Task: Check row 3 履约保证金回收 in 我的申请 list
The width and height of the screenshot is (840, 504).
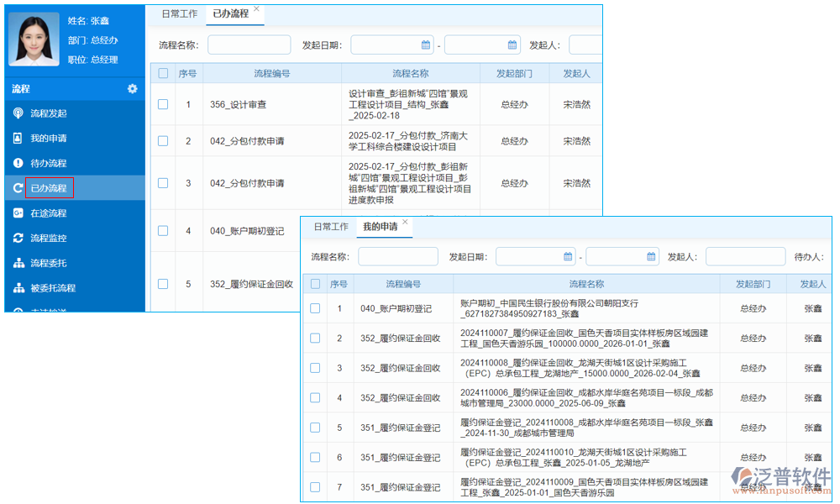Action: [315, 367]
